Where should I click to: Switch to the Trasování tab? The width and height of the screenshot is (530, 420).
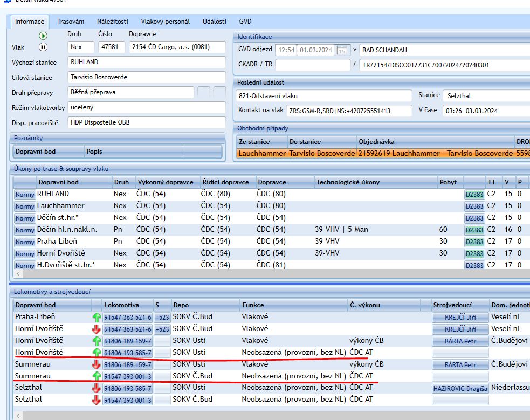pyautogui.click(x=71, y=22)
